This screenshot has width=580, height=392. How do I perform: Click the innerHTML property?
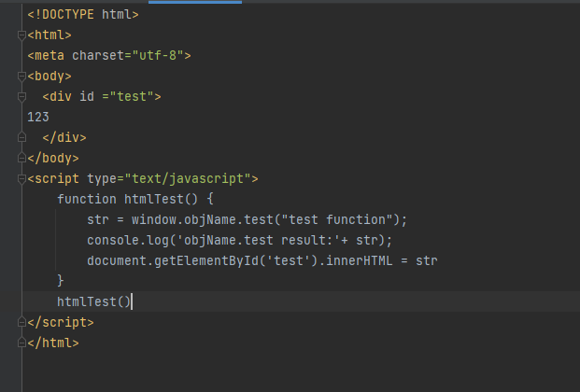[x=360, y=260]
